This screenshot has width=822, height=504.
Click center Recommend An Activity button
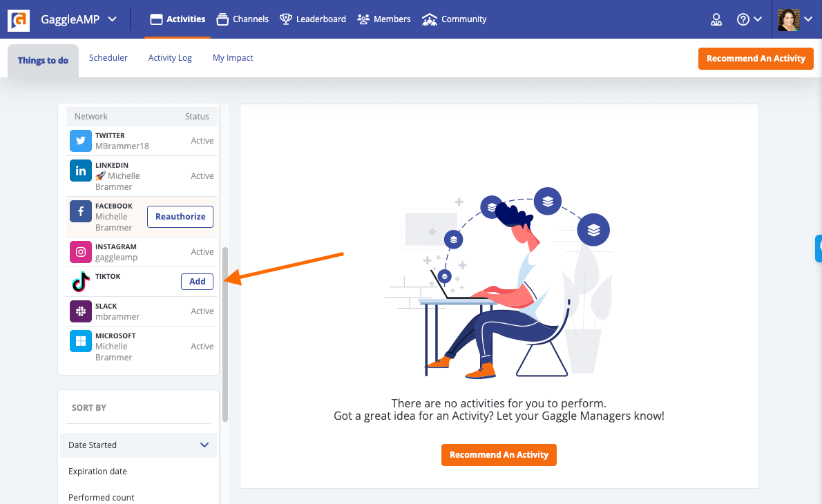point(499,455)
